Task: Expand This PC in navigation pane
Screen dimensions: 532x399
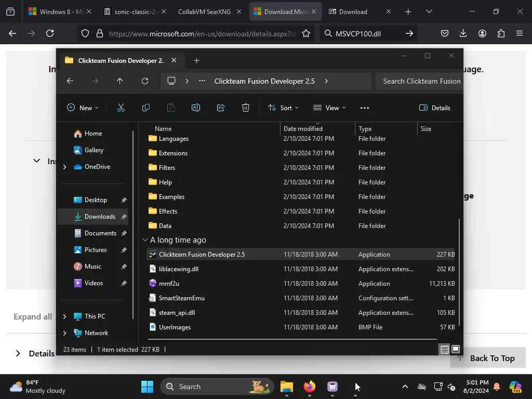Action: 64,316
